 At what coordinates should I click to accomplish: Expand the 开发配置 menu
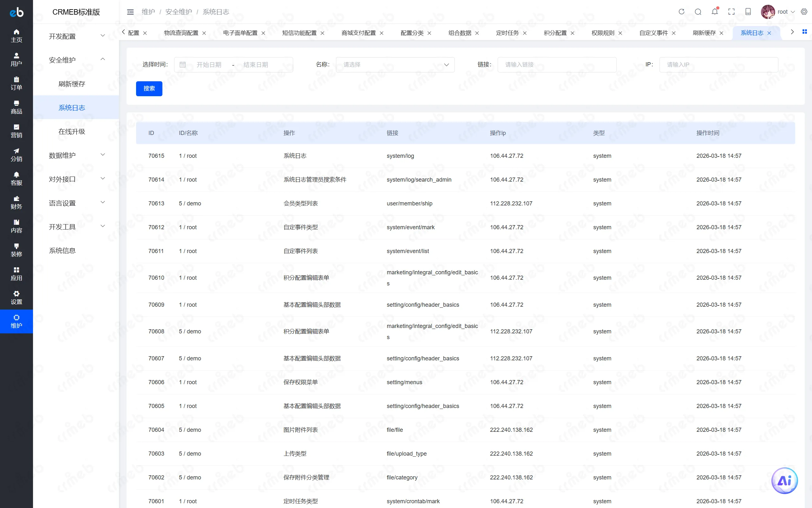pyautogui.click(x=76, y=36)
